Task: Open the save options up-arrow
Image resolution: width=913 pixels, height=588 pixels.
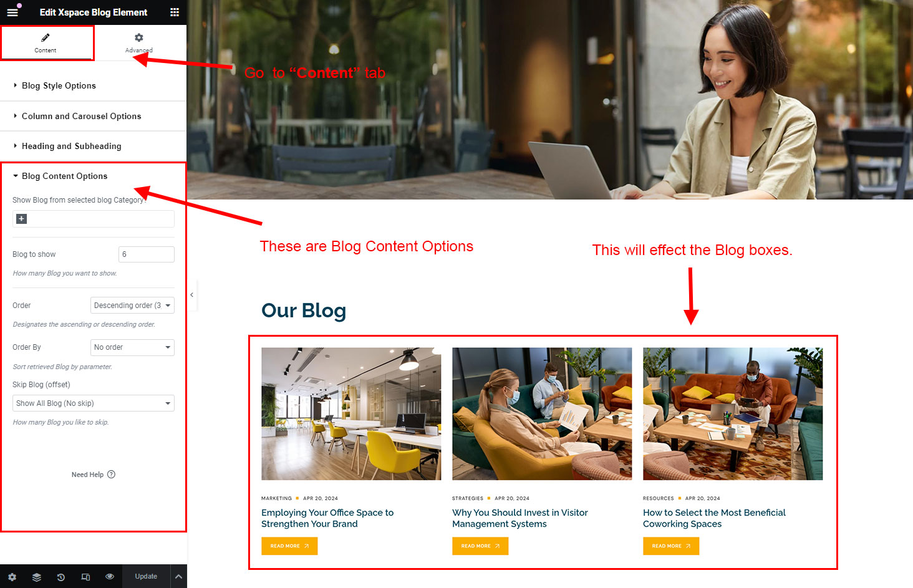Action: 178,577
